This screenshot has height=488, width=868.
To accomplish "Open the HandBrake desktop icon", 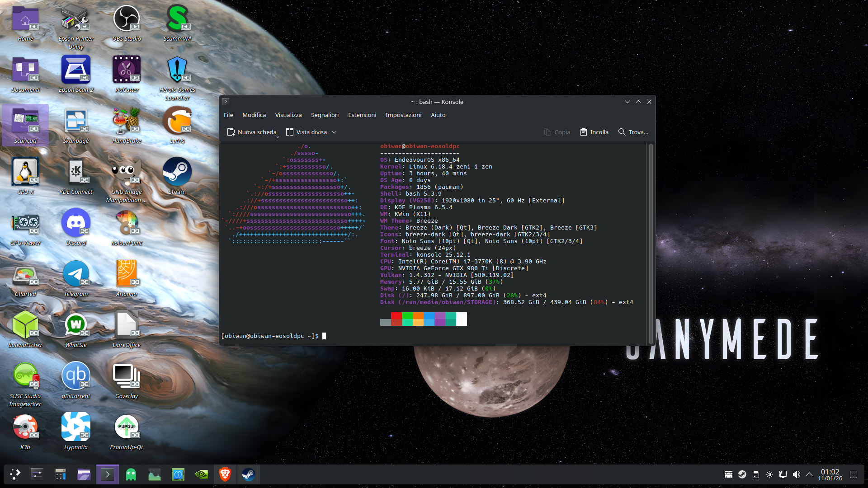I will 126,121.
